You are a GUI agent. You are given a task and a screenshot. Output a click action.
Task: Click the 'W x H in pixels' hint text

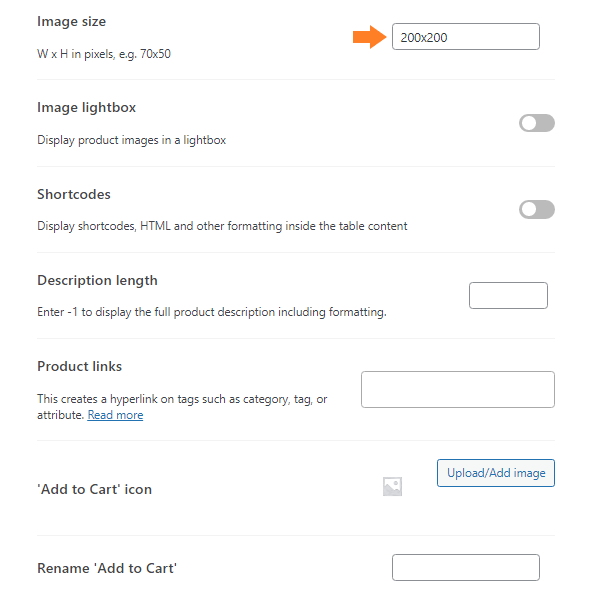[104, 54]
